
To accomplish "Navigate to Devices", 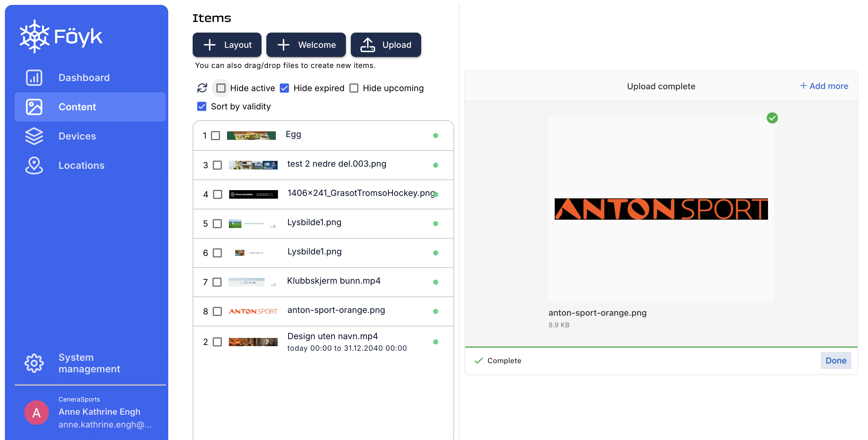I will pos(90,136).
